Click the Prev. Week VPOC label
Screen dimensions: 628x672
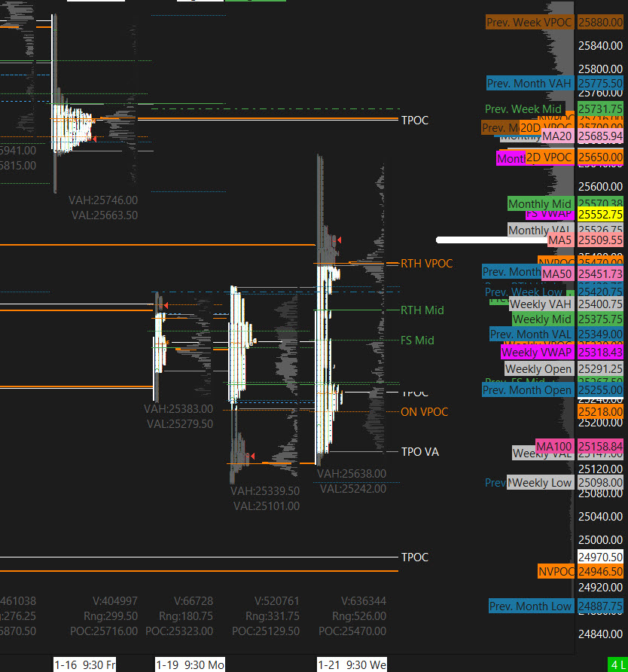pyautogui.click(x=529, y=23)
